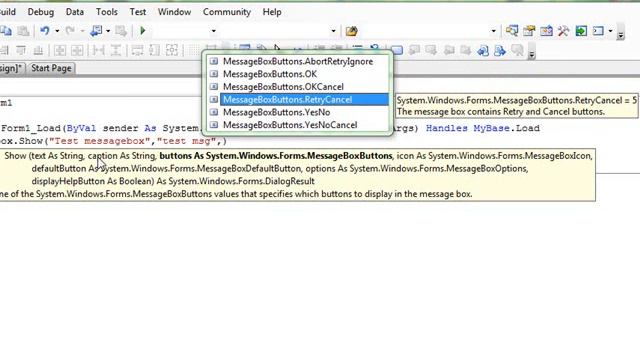640x360 pixels.
Task: Click the Align Bottoms layout icon
Action: click(38, 50)
